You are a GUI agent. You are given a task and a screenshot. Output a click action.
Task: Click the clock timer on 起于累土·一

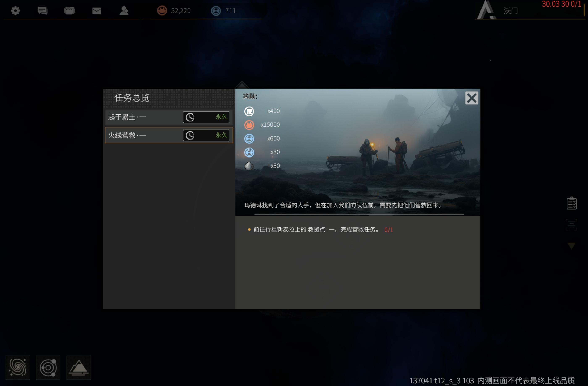190,117
